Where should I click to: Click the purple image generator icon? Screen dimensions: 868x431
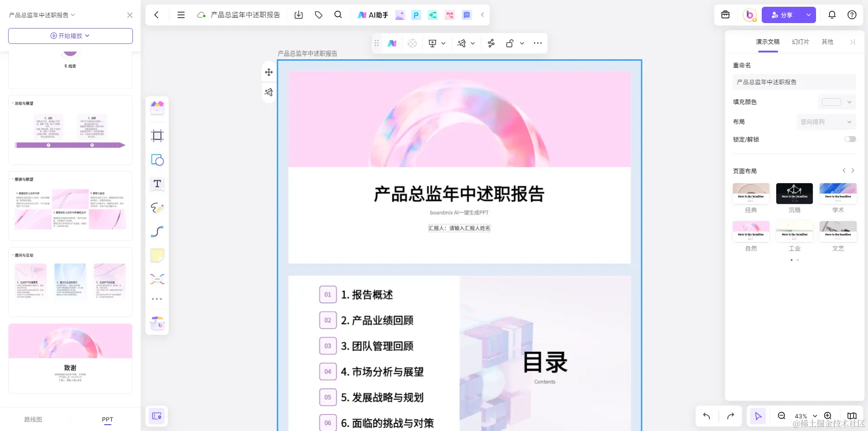pyautogui.click(x=400, y=15)
